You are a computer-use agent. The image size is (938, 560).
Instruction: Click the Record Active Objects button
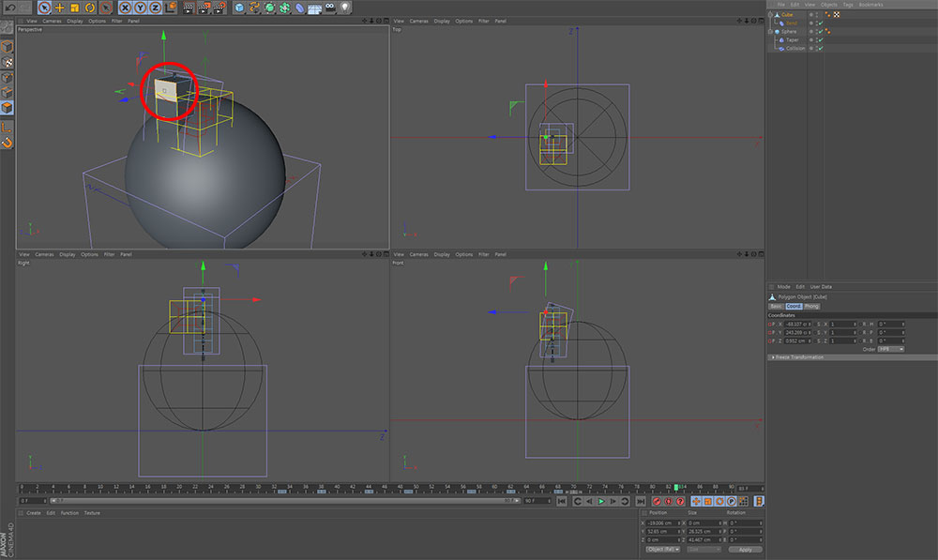[x=657, y=501]
